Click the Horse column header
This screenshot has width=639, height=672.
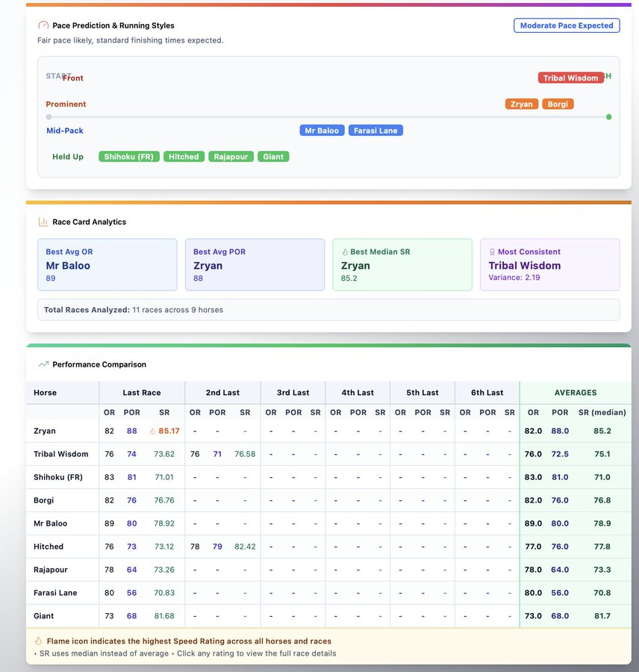(x=62, y=393)
